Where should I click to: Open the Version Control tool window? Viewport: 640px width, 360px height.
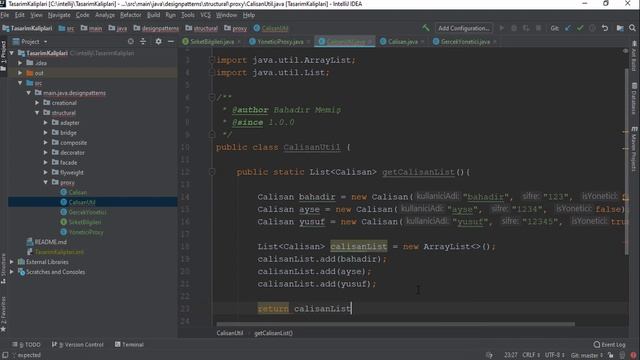[78, 344]
